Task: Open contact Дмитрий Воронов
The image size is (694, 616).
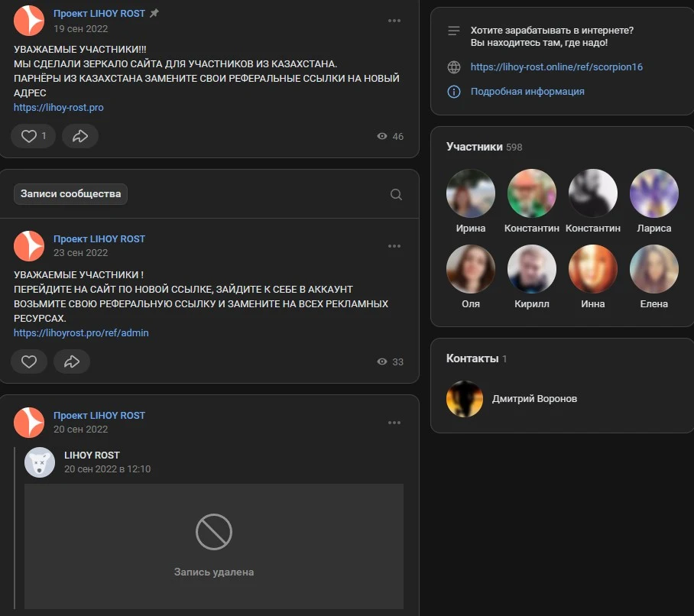Action: click(534, 399)
